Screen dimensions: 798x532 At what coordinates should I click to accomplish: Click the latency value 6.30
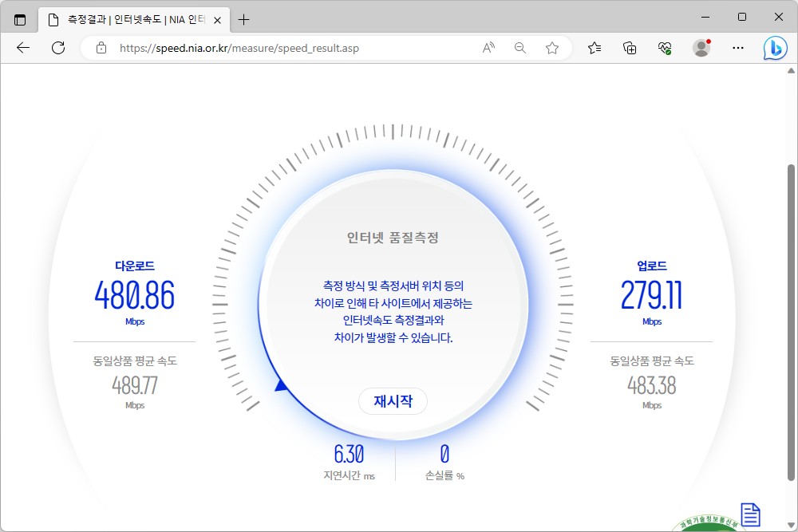(x=350, y=454)
